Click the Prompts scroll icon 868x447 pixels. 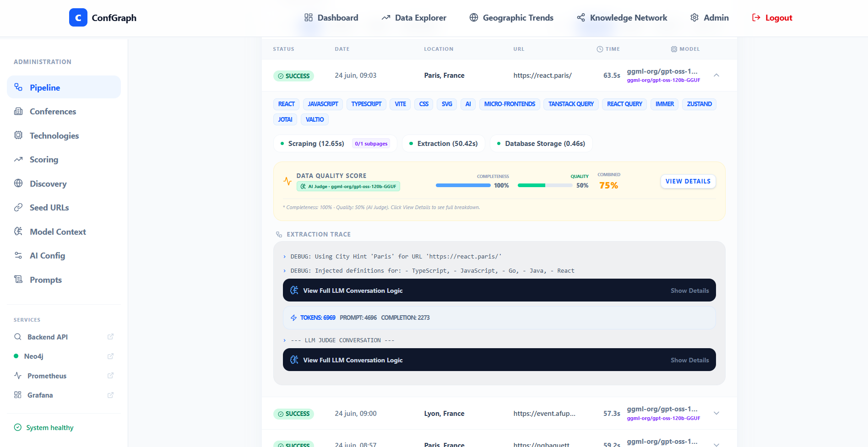(18, 279)
